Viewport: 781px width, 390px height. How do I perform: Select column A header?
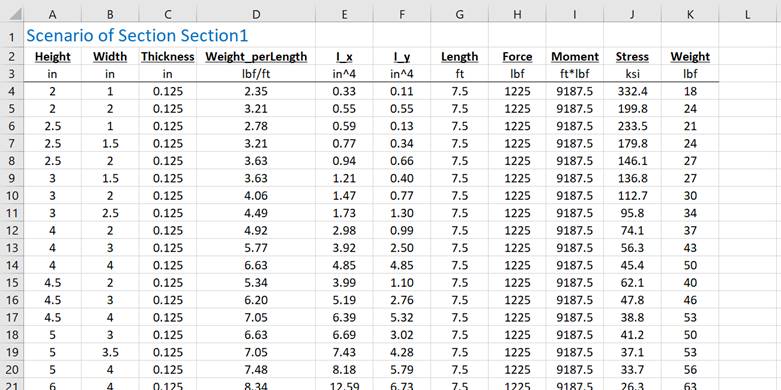52,14
